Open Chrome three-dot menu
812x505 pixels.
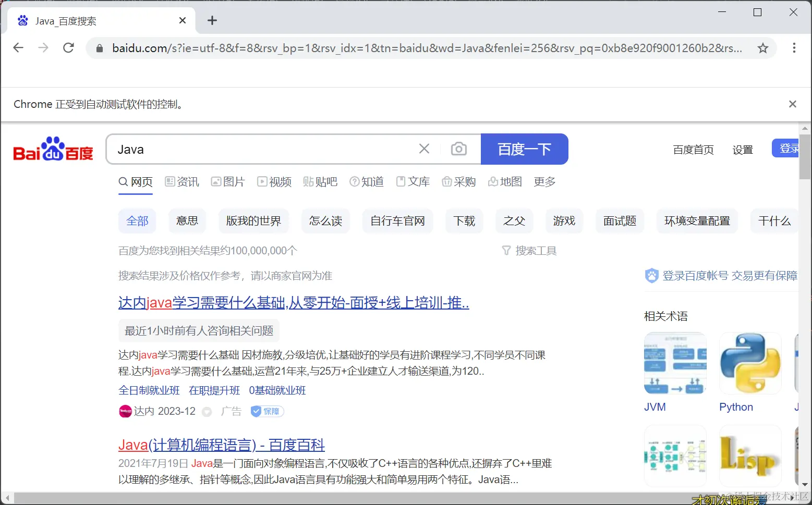pyautogui.click(x=794, y=48)
